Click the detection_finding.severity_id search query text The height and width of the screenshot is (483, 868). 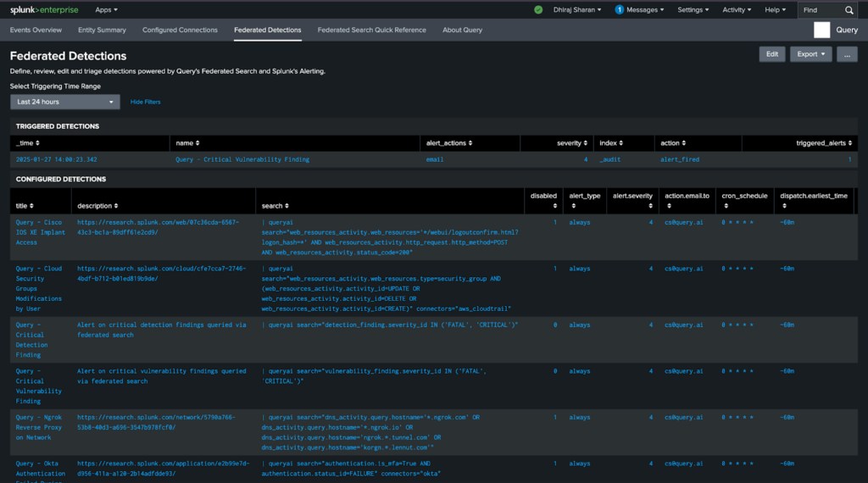click(x=390, y=325)
